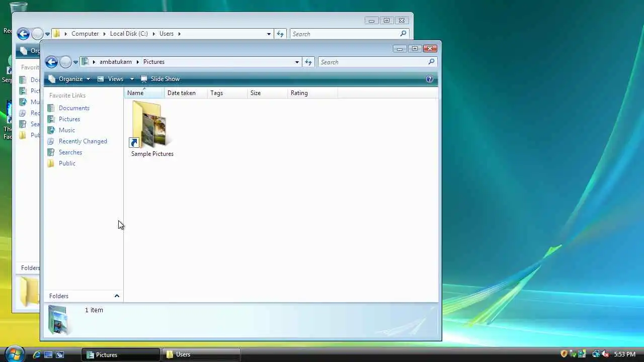This screenshot has height=362, width=644.
Task: Switch to Users taskbar button
Action: 201,354
